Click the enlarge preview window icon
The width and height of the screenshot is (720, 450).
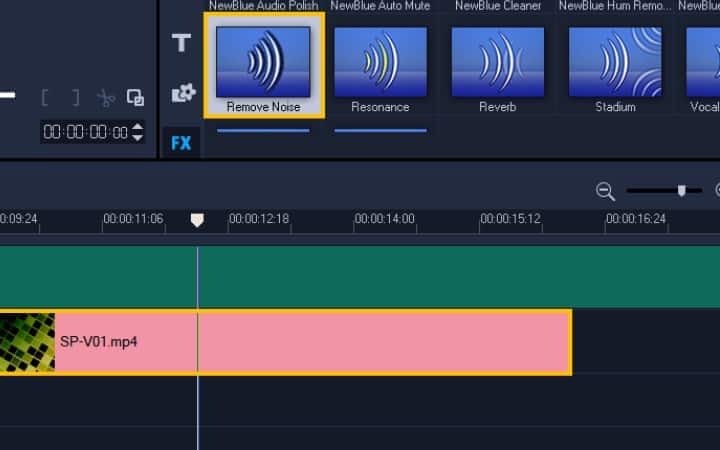point(135,97)
